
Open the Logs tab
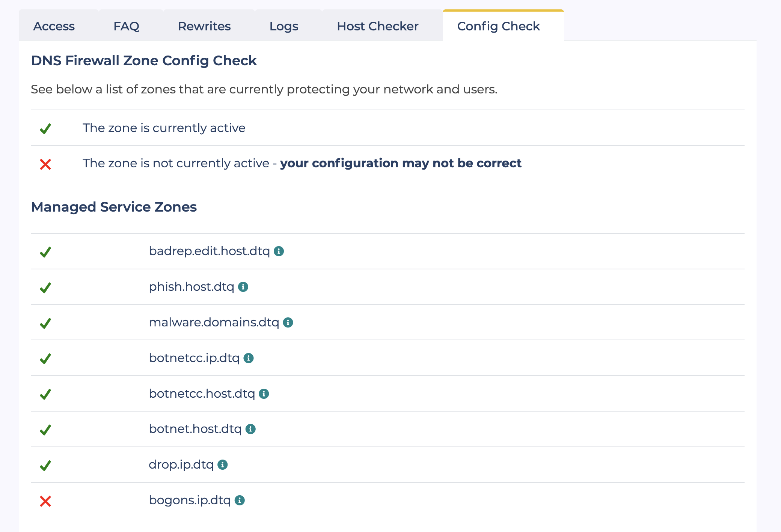point(284,26)
